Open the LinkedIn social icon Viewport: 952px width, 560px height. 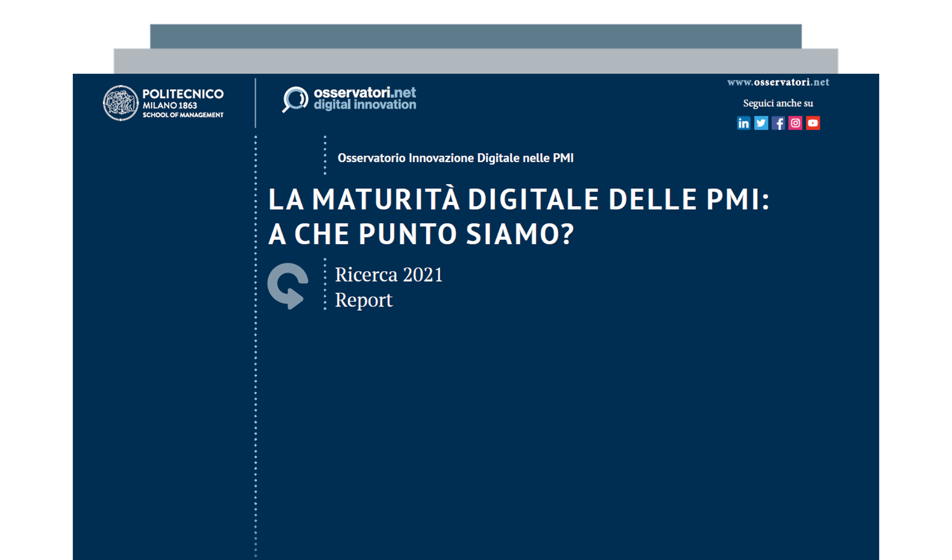click(x=744, y=123)
